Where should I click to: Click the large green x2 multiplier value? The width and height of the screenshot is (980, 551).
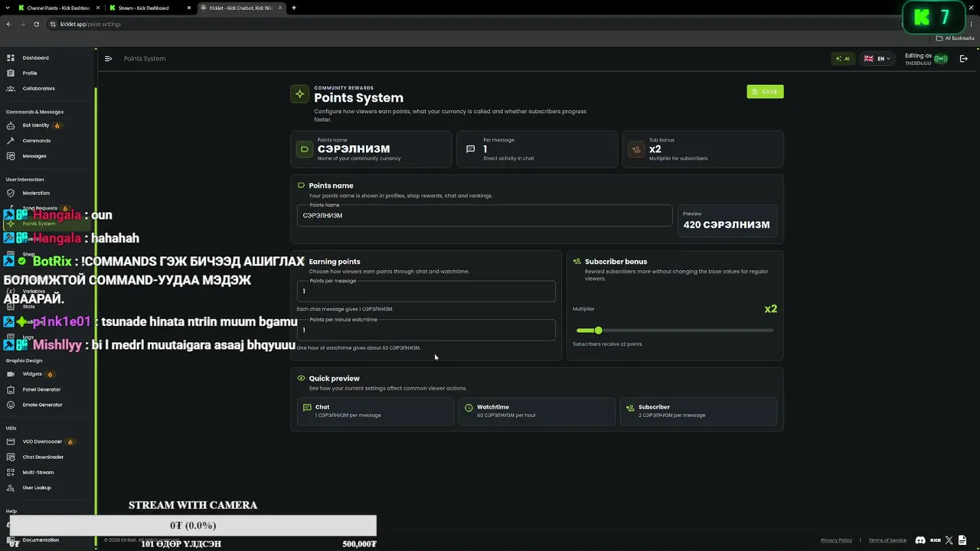tap(771, 309)
